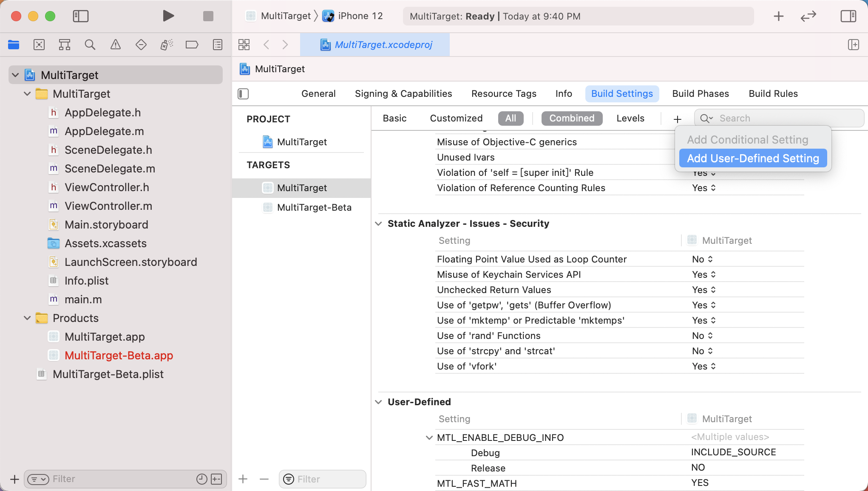
Task: Hide the Navigator sidebar toggle
Action: [80, 16]
